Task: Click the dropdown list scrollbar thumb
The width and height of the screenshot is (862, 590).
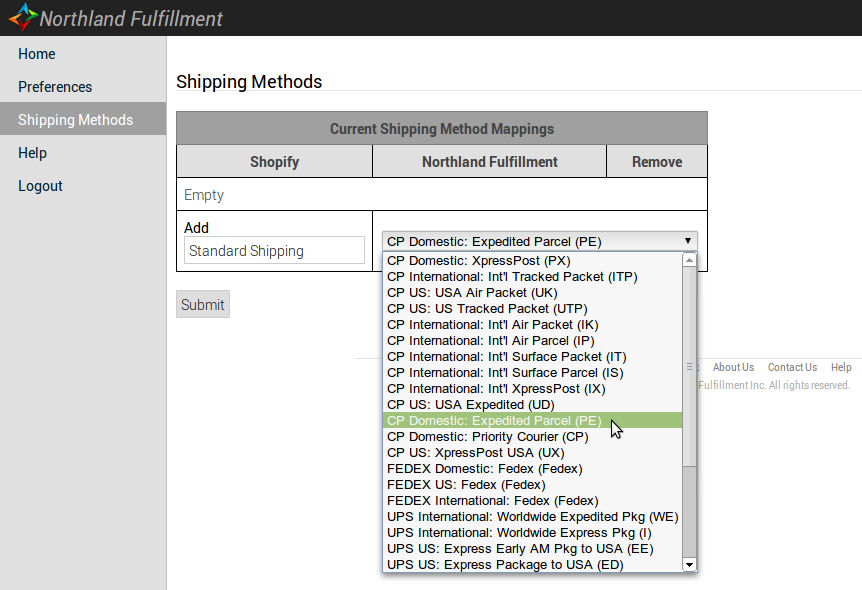Action: 689,367
